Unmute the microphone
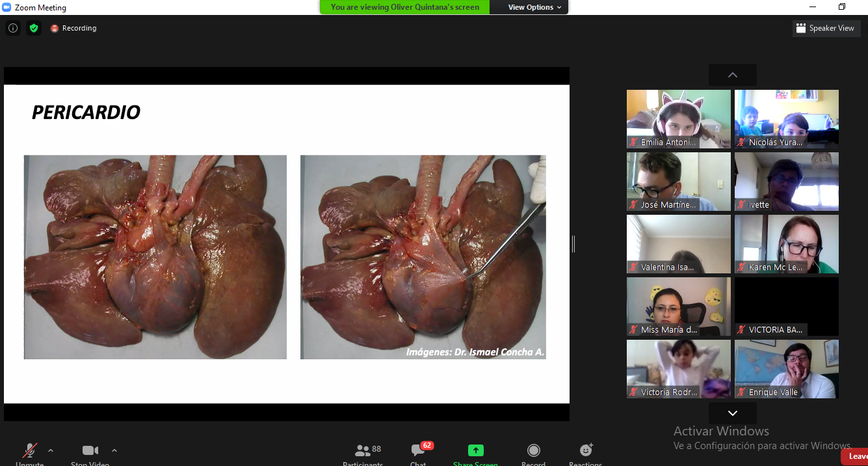 [x=30, y=452]
